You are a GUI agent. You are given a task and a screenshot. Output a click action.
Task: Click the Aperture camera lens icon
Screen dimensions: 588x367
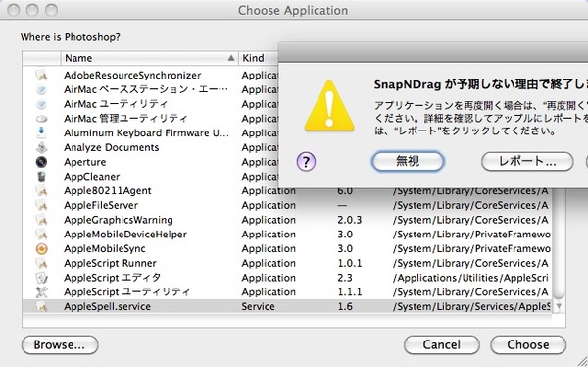[x=41, y=162]
